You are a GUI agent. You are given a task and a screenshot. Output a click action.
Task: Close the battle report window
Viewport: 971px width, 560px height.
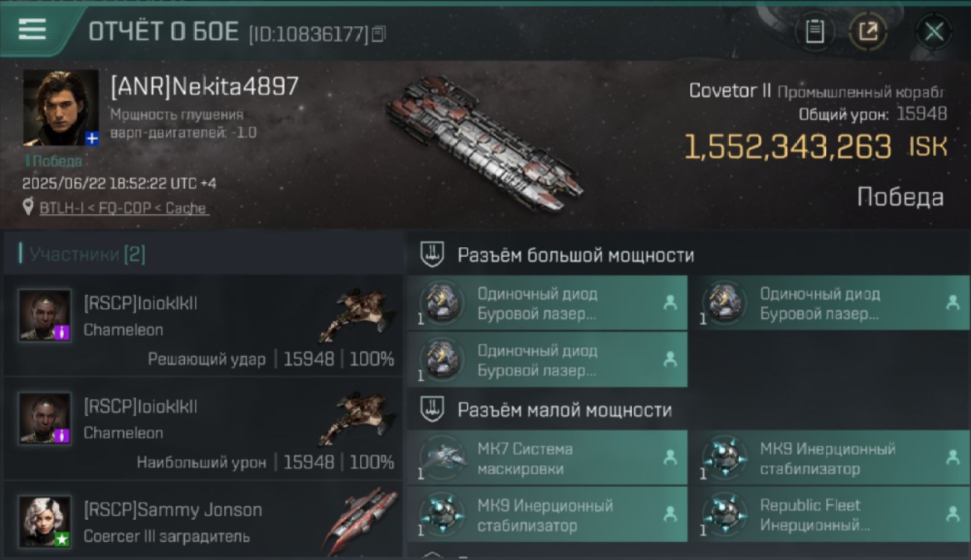[x=934, y=32]
